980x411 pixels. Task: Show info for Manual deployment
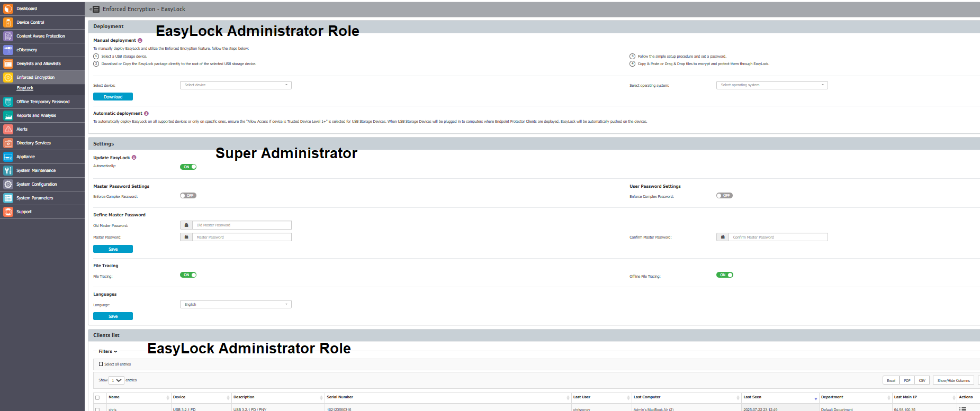click(140, 40)
